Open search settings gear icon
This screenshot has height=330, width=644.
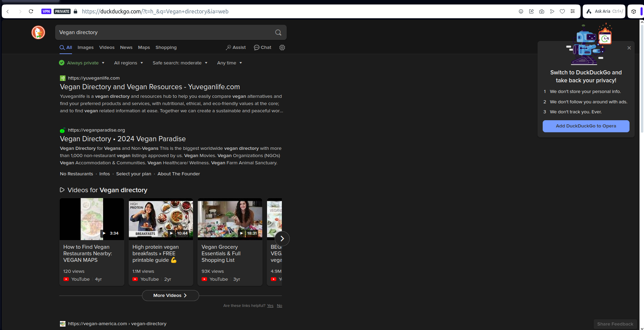(282, 48)
